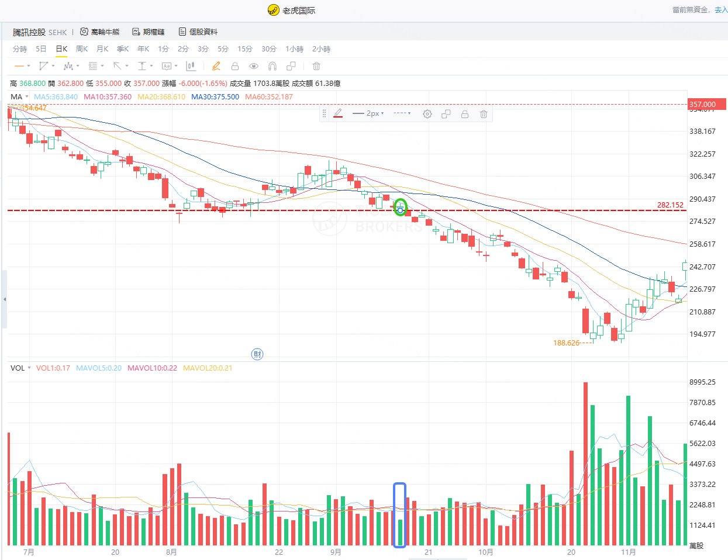728x560 pixels.
Task: Expand the line tool dropdown arrow
Action: click(29, 66)
